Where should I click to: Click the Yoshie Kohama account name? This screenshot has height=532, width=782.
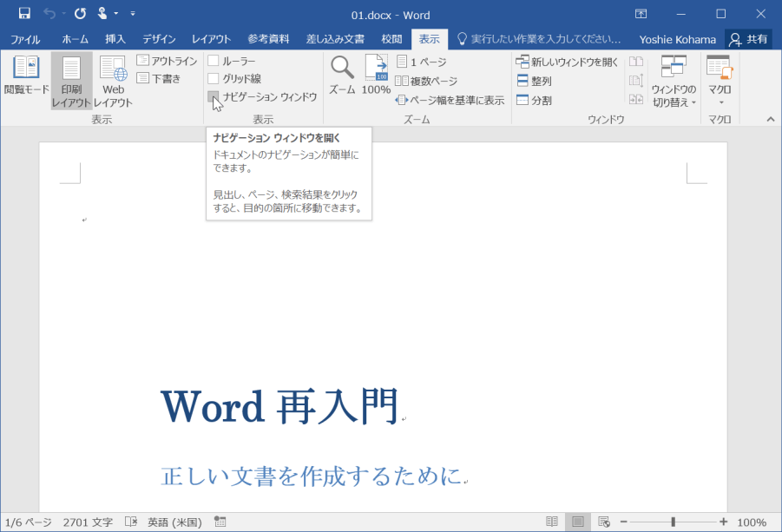click(677, 39)
